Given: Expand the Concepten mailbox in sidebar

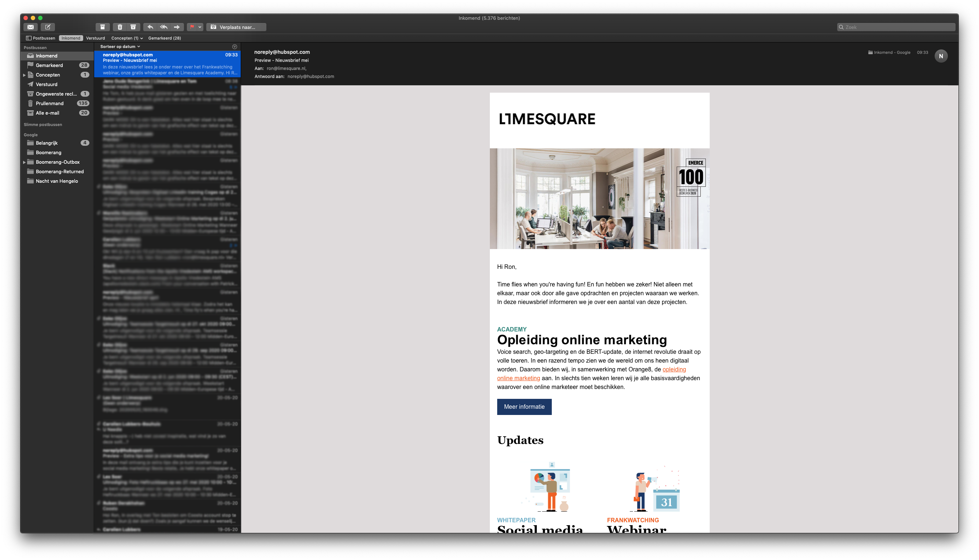Looking at the screenshot, I should pyautogui.click(x=24, y=75).
